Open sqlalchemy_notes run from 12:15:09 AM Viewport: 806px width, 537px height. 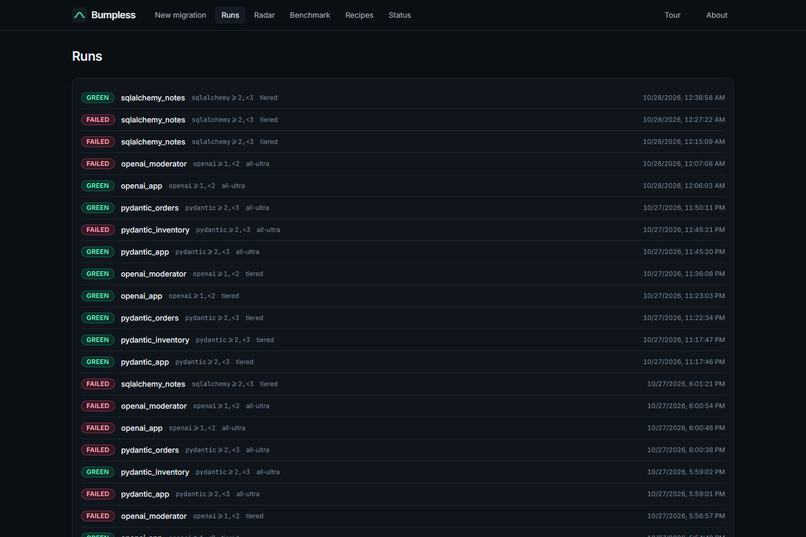coord(403,142)
